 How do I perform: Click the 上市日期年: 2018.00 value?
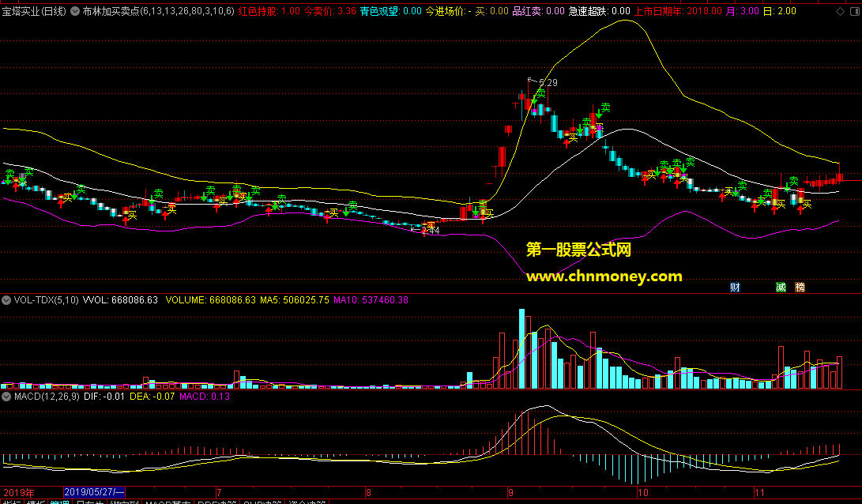pos(678,11)
